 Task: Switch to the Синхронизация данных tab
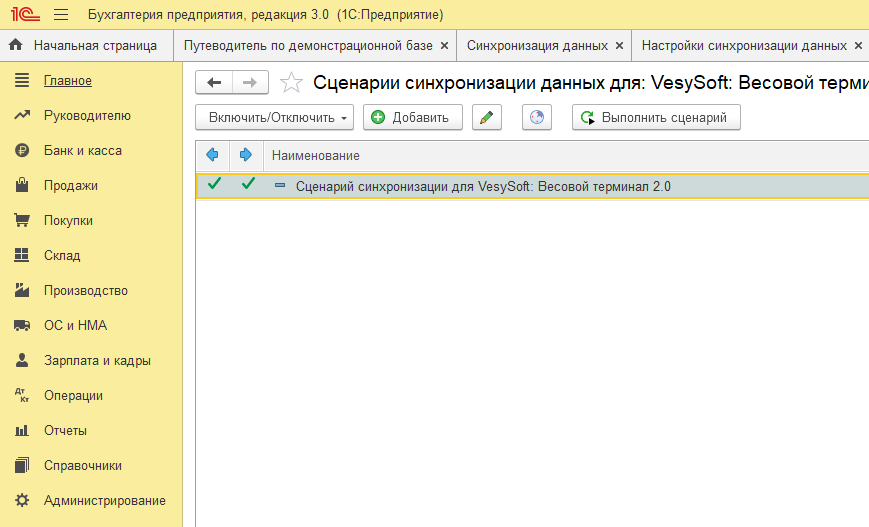537,46
